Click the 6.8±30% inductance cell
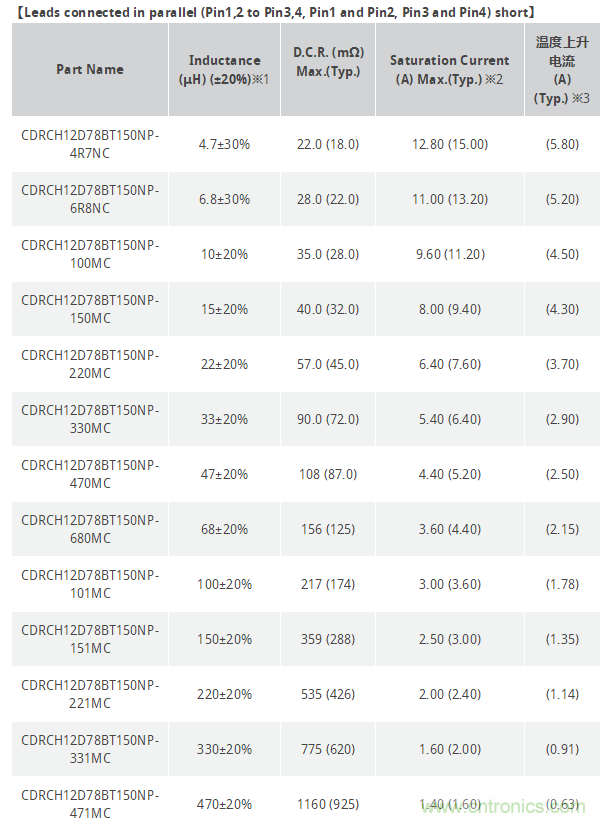Viewport: 605px width, 822px height. [224, 199]
